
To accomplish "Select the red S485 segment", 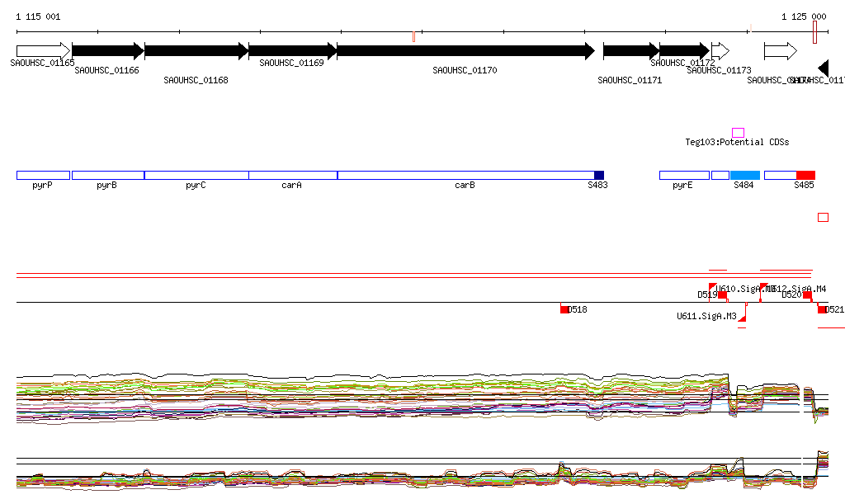I will [x=805, y=175].
